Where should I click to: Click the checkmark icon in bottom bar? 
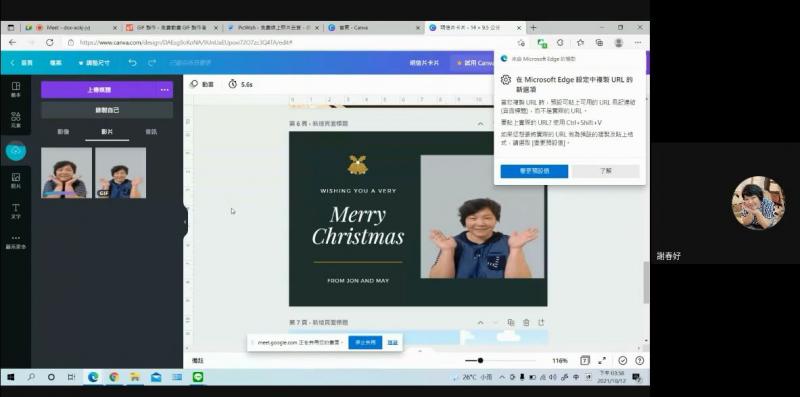pyautogui.click(x=622, y=360)
